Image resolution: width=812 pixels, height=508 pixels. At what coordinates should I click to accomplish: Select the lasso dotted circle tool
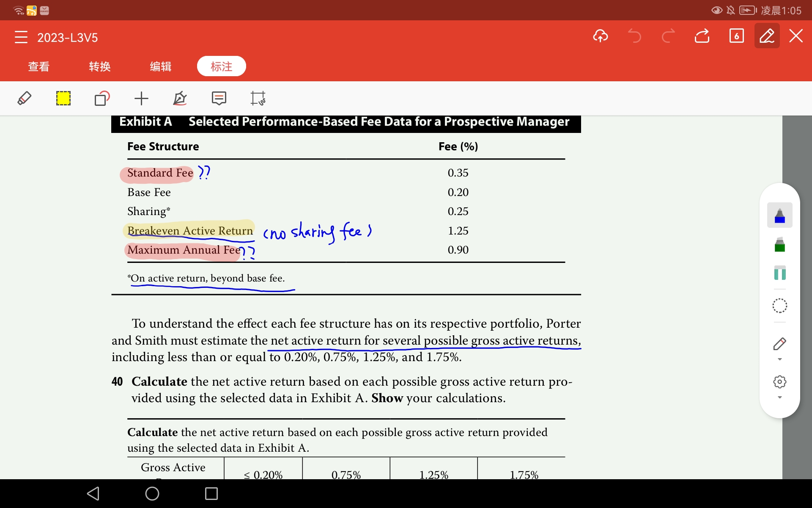(x=779, y=306)
